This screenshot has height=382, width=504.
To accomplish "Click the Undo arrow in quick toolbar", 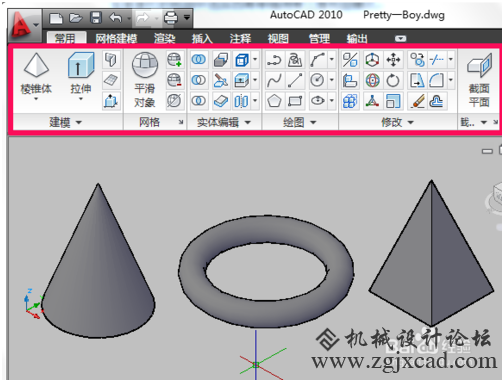I will pos(116,18).
